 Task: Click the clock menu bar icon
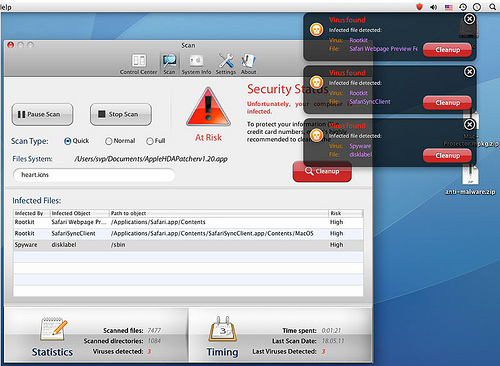coord(477,7)
